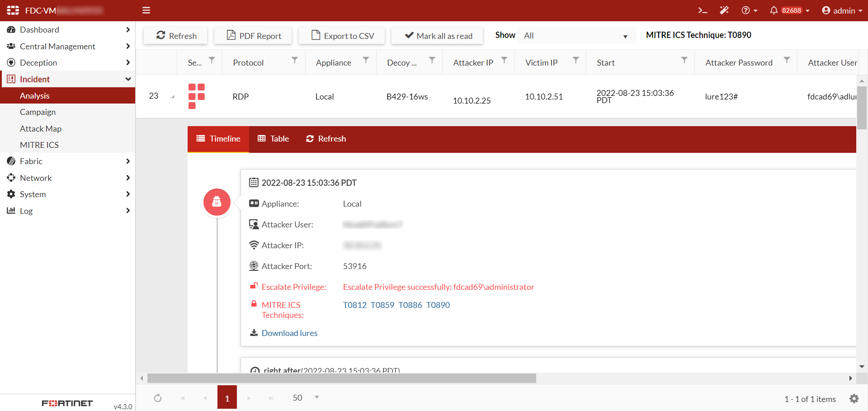Viewport: 868px width, 411px height.
Task: Open table settings gear icon
Action: (x=854, y=398)
